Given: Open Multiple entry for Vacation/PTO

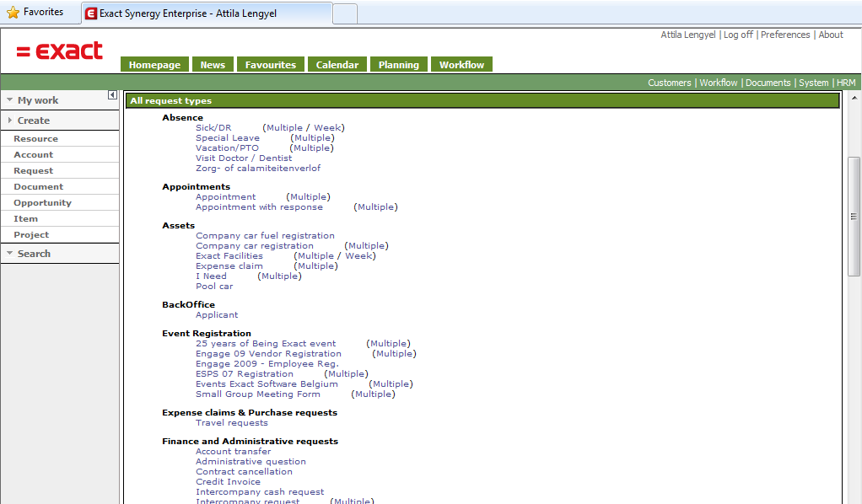Looking at the screenshot, I should 311,147.
